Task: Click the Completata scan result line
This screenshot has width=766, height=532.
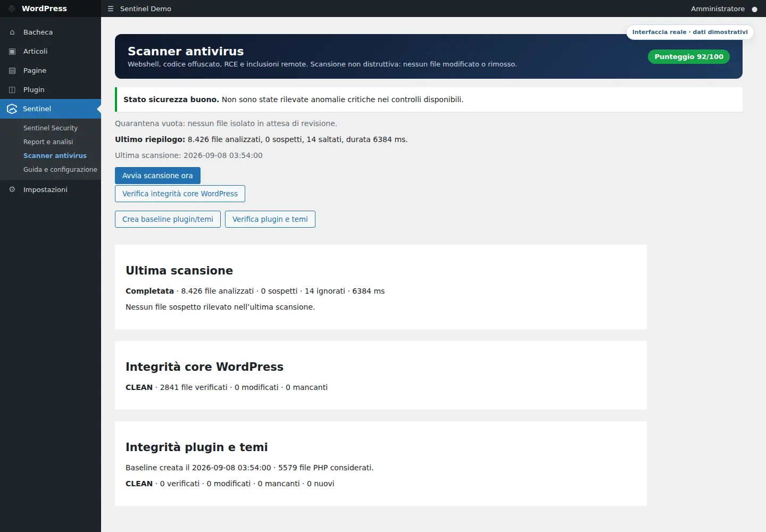Action: (255, 291)
